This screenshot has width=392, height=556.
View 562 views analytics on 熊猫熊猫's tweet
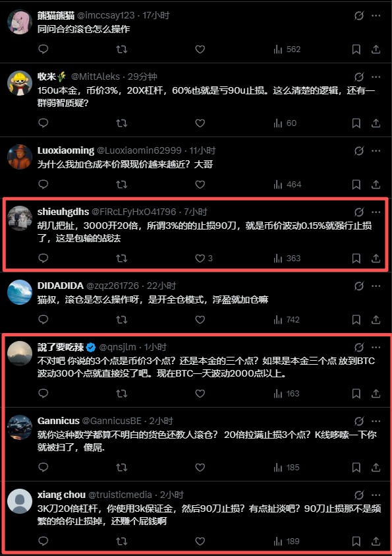[x=287, y=49]
